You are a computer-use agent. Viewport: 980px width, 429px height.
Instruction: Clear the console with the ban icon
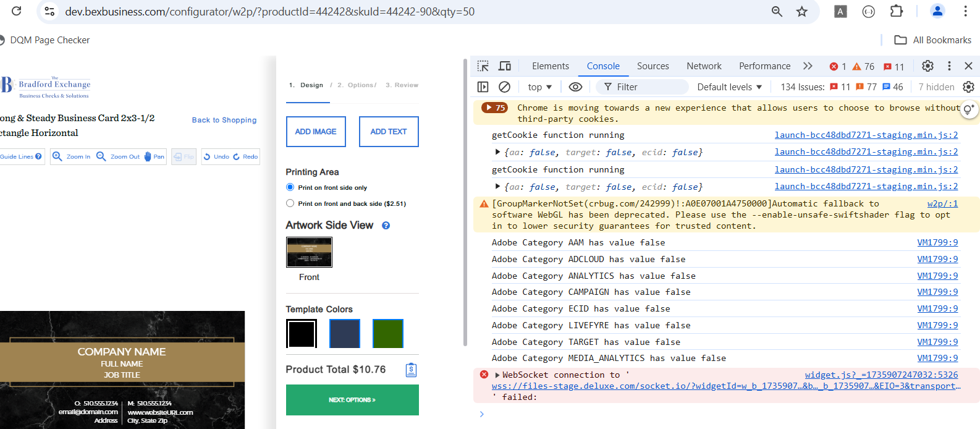tap(505, 87)
